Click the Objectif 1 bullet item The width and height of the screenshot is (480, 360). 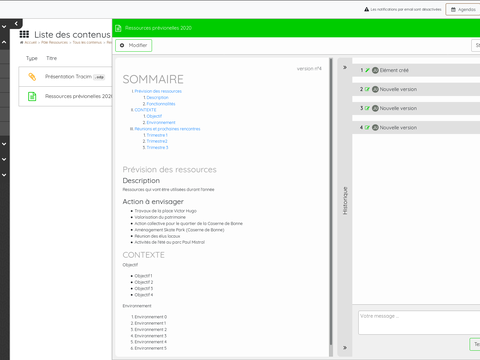[143, 276]
